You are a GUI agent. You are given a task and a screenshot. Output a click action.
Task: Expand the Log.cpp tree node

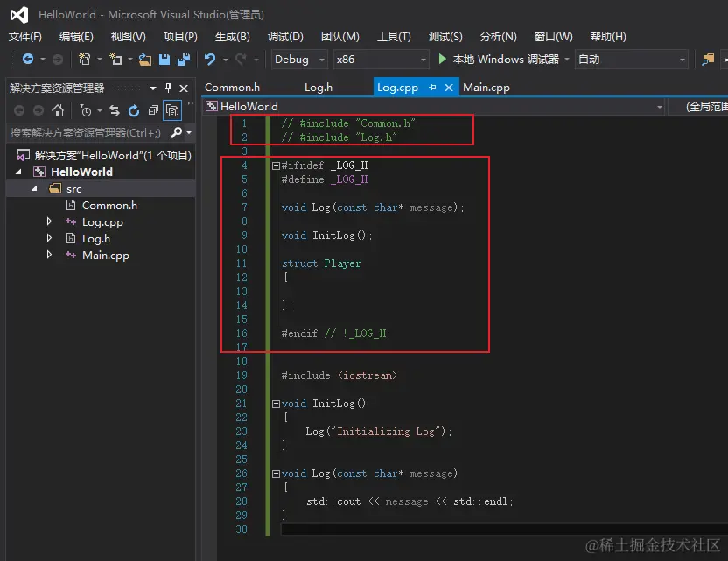(49, 221)
